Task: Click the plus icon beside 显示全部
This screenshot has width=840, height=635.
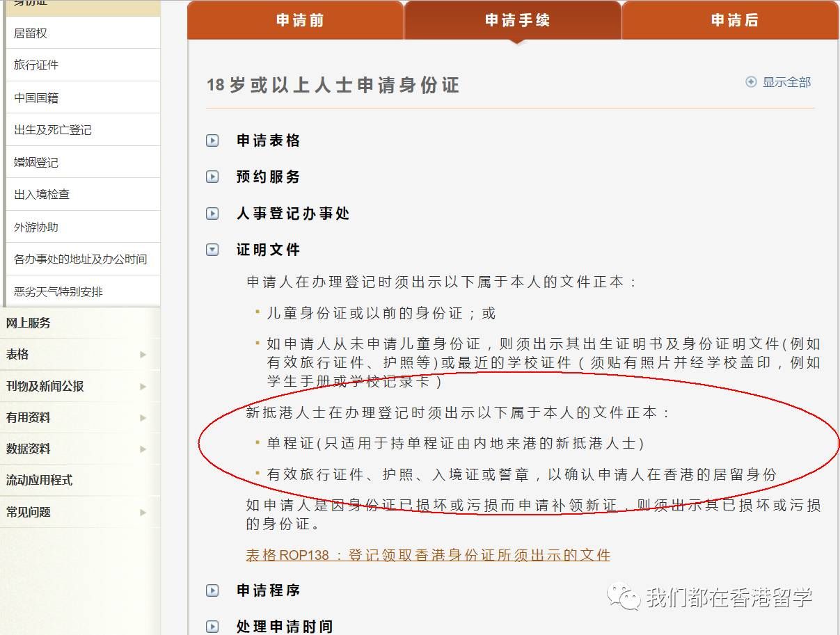Action: pyautogui.click(x=750, y=81)
